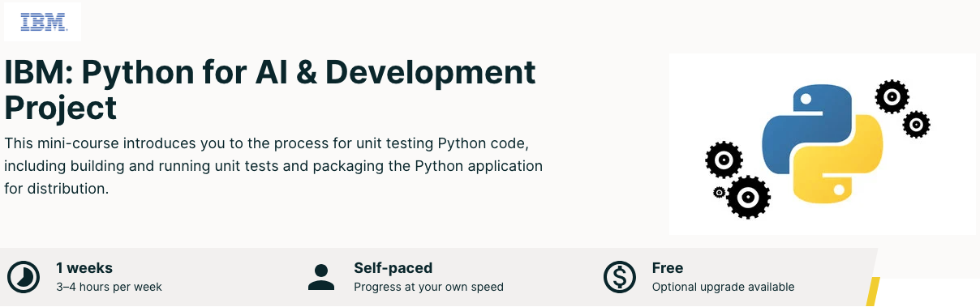Click the person silhouette icon
Viewport: 980px width, 307px height.
click(321, 277)
